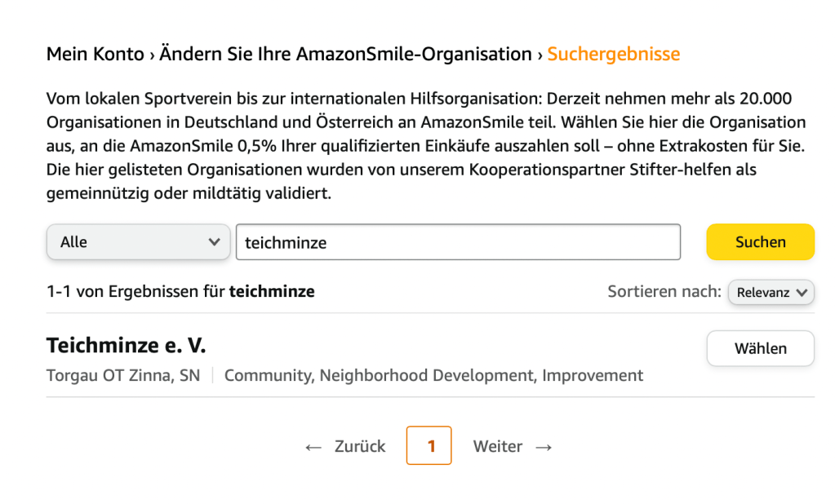Go to the Mein Konto breadcrumb
The height and width of the screenshot is (504, 835).
pyautogui.click(x=95, y=55)
